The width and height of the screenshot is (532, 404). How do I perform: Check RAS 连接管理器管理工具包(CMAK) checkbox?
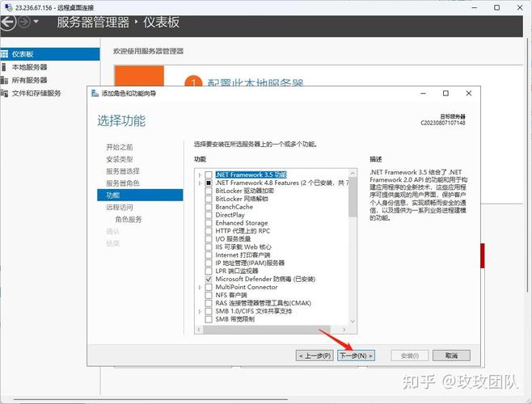point(209,303)
